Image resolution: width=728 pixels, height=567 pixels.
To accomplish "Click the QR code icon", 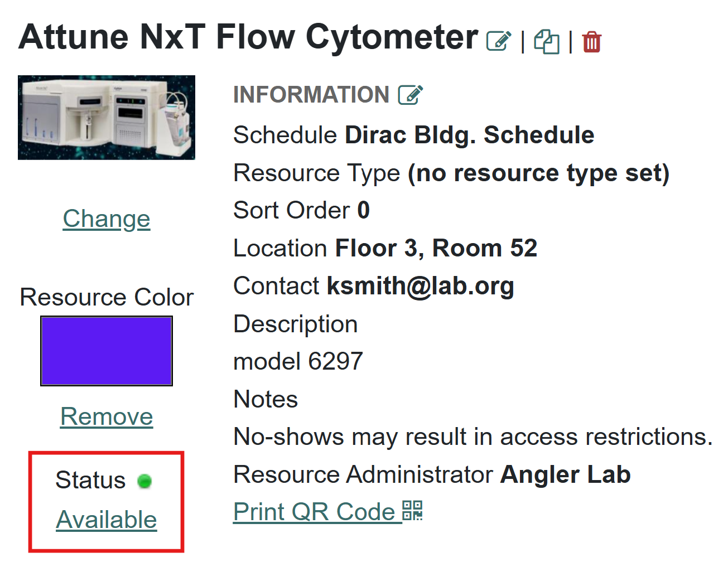I will click(x=413, y=511).
